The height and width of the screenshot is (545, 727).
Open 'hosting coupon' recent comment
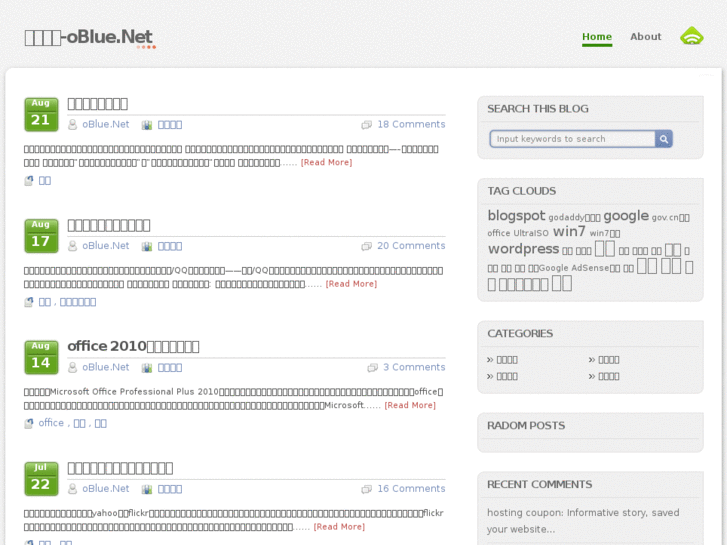click(583, 521)
